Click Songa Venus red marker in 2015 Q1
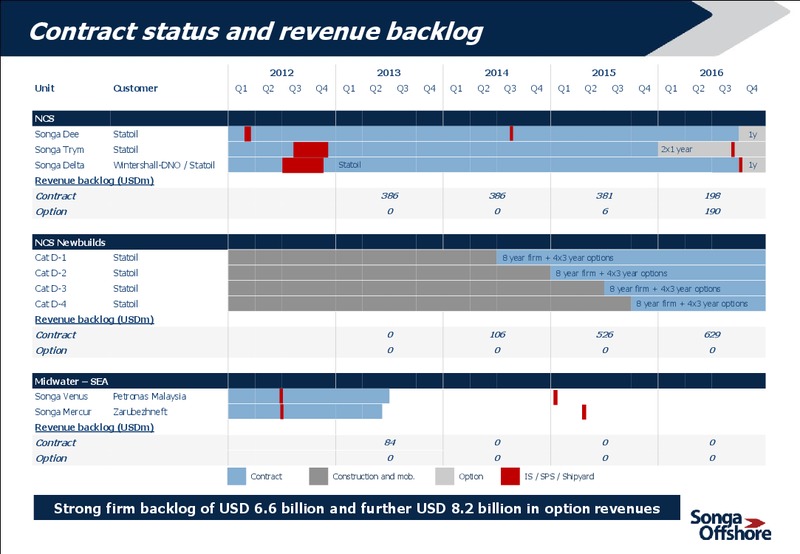 [x=556, y=397]
